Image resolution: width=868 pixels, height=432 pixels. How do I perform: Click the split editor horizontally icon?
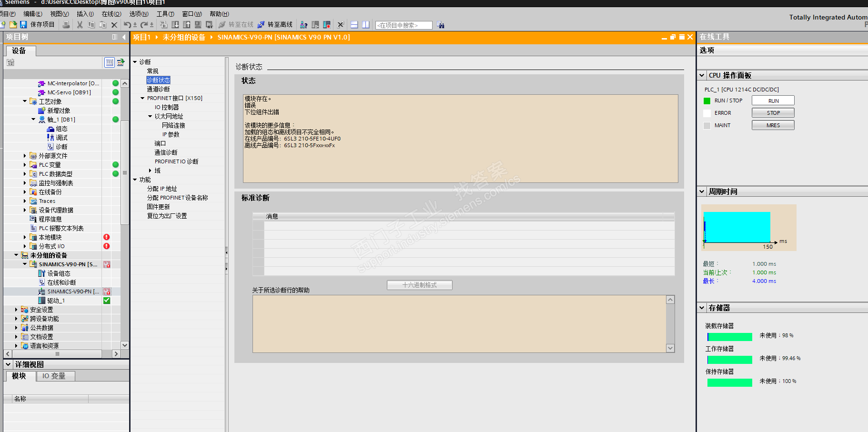tap(354, 25)
